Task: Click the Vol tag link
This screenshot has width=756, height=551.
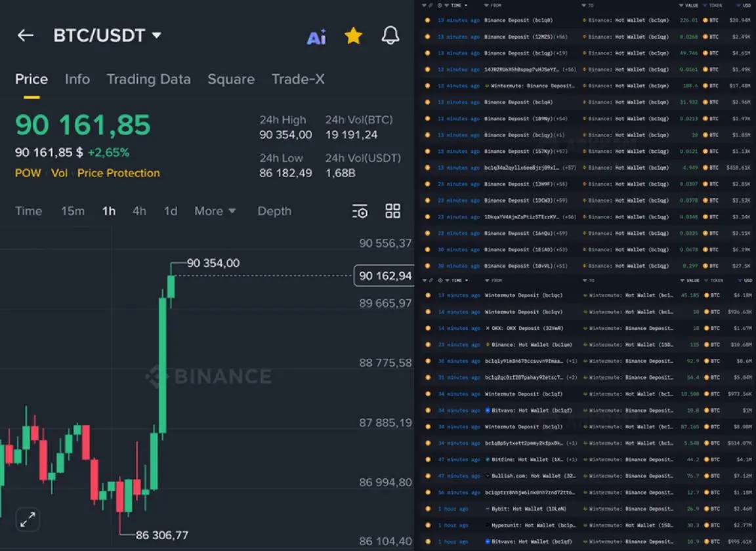Action: [59, 173]
